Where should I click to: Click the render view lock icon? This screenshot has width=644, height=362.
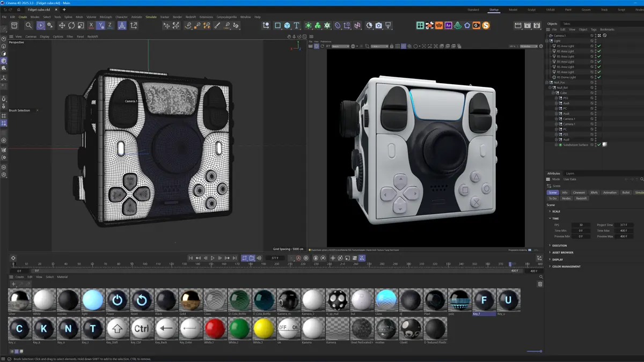coord(391,46)
